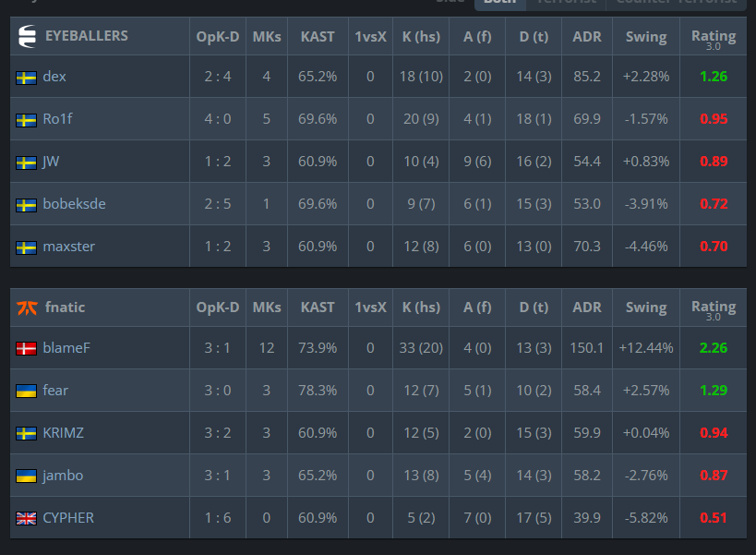756x555 pixels.
Task: Open blameF player profile link
Action: pos(66,348)
